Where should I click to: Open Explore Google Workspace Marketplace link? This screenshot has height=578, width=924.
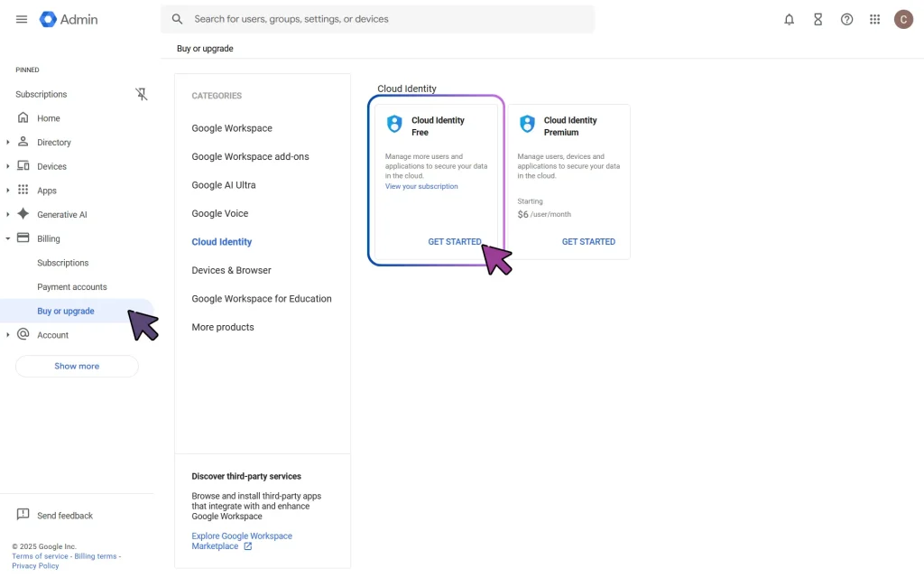[242, 541]
